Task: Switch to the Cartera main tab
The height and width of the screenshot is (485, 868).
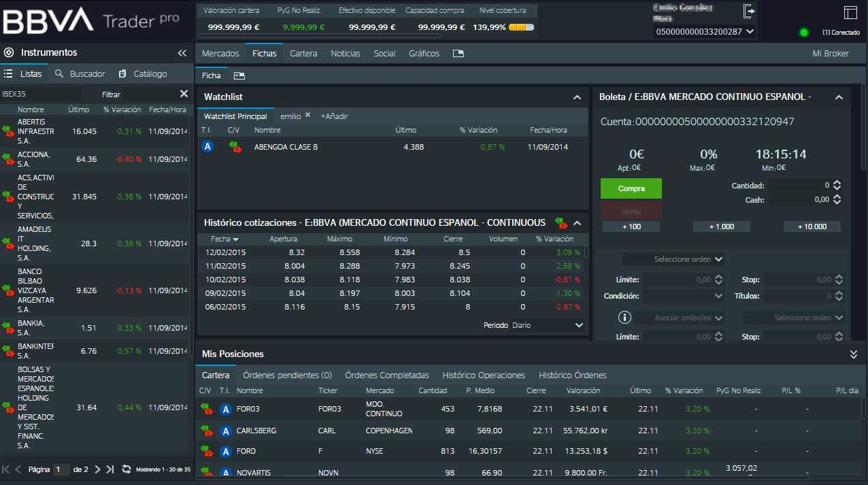Action: click(303, 54)
